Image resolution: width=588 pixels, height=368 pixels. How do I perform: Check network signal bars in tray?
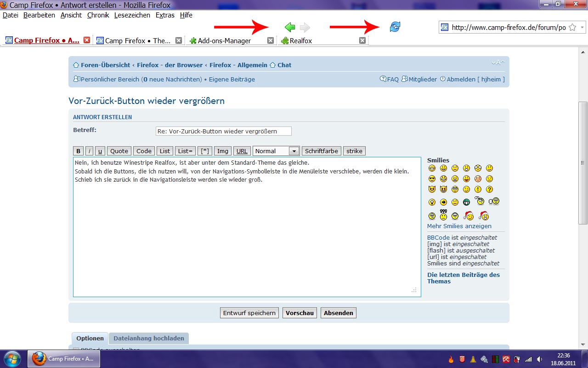click(528, 359)
